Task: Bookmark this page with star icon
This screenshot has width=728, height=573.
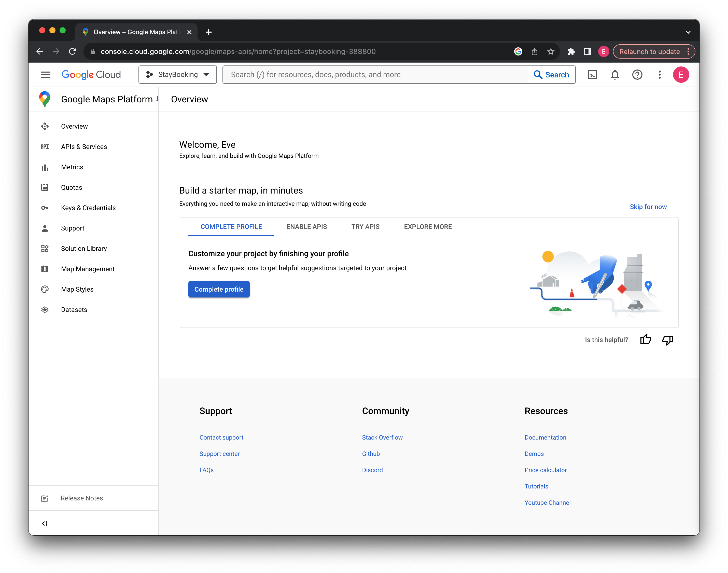Action: pos(551,51)
